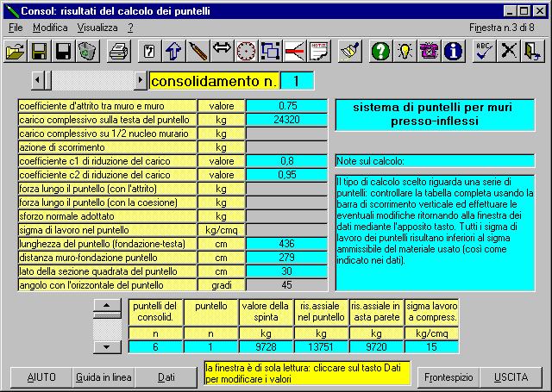The image size is (552, 392).
Task: Click the blue info circle icon
Action: pos(454,52)
